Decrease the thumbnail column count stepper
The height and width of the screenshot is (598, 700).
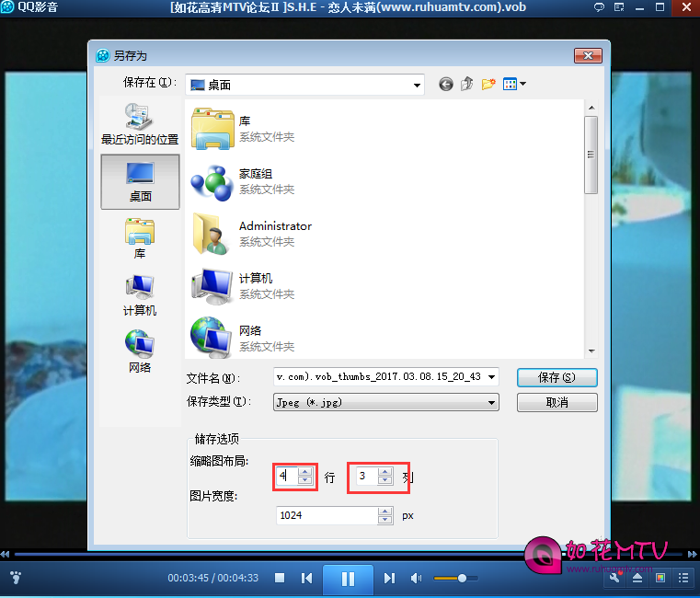384,481
